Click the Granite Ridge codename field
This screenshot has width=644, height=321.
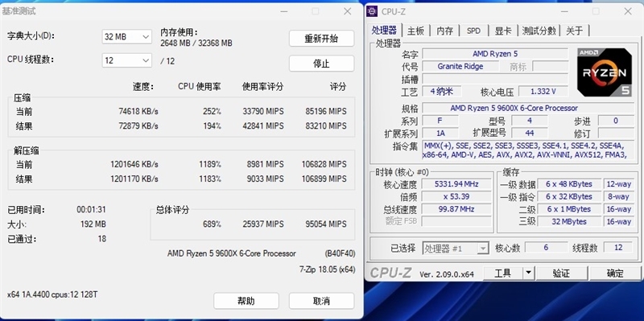pos(460,67)
